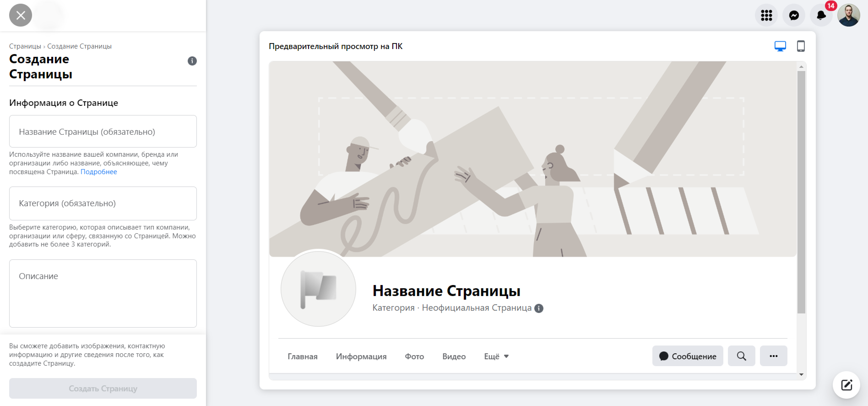The height and width of the screenshot is (406, 868).
Task: Click the new message compose icon
Action: (846, 385)
